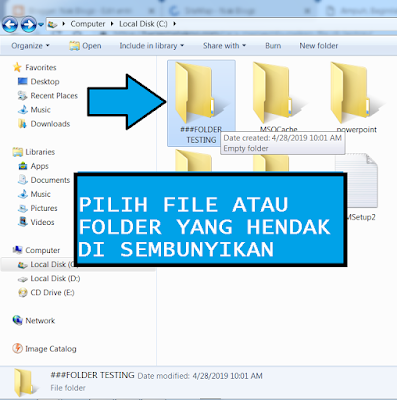Click the Libraries icon
Screen dimensions: 397x400
[17, 152]
